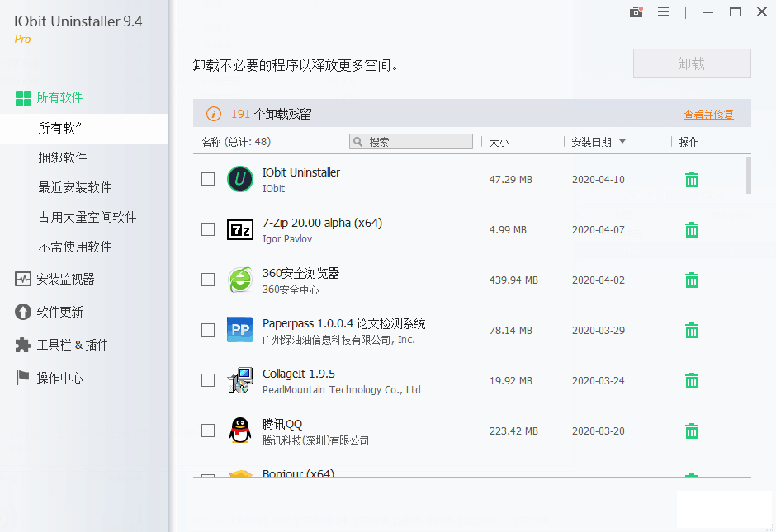This screenshot has height=532, width=776.
Task: Click the trash icon for 7-Zip row
Action: click(x=692, y=230)
